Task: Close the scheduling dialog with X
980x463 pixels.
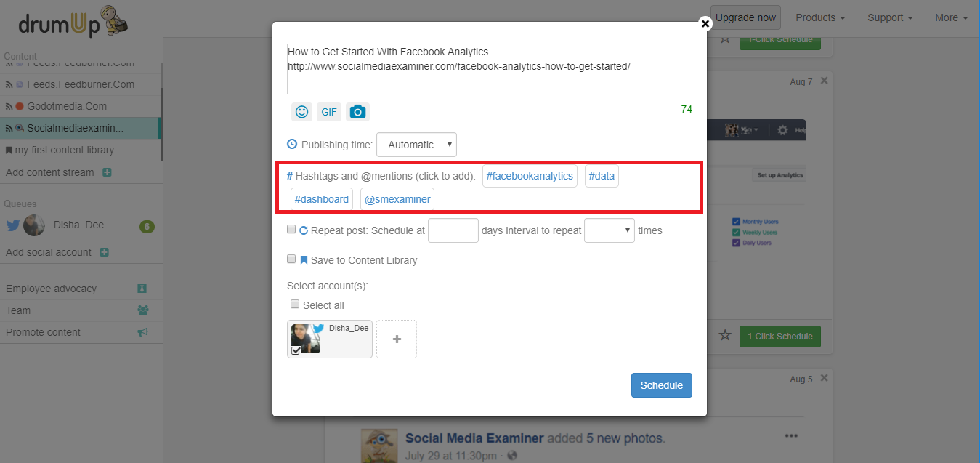Action: click(705, 23)
